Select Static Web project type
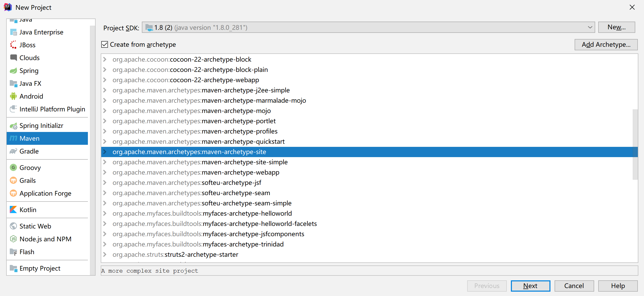This screenshot has height=296, width=644. [x=47, y=226]
